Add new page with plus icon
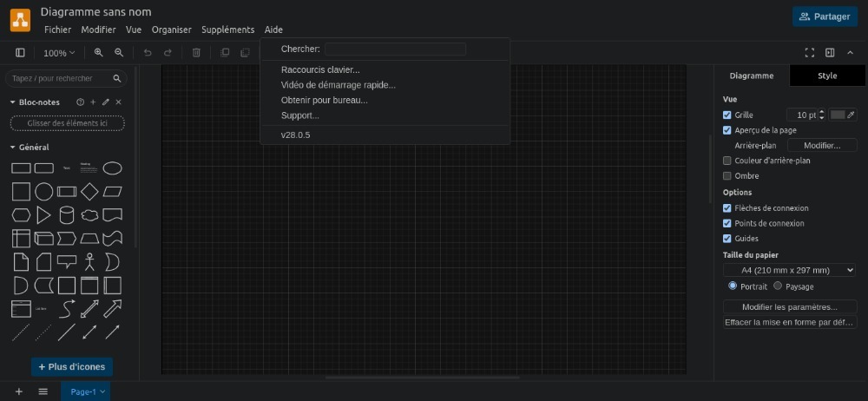The width and height of the screenshot is (868, 401). click(x=19, y=391)
